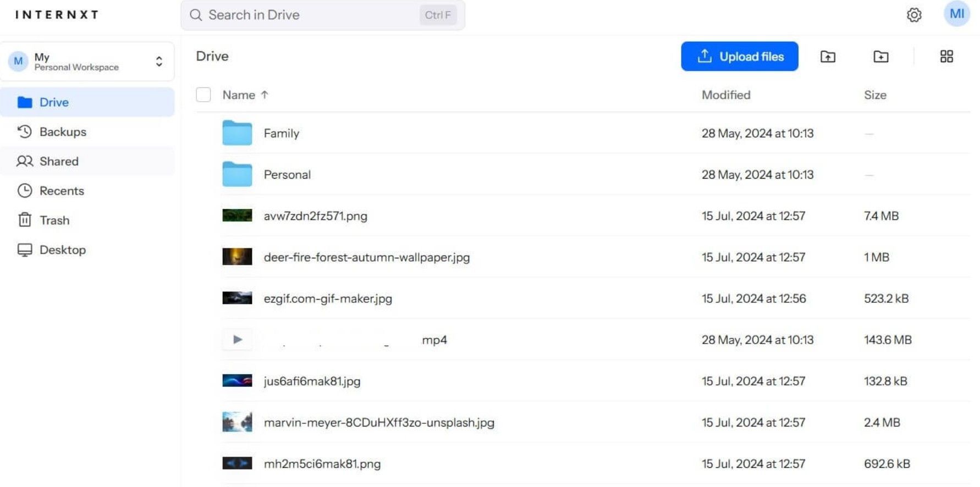Open the Personal folder icon
Image resolution: width=980 pixels, height=487 pixels.
237,175
